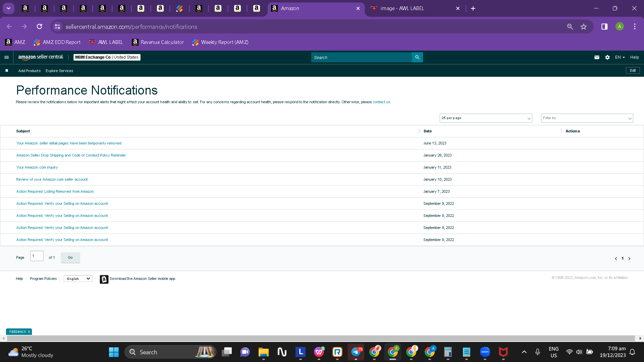Open 'Review of your Amazon.com seller account'
This screenshot has width=644, height=362.
click(52, 179)
